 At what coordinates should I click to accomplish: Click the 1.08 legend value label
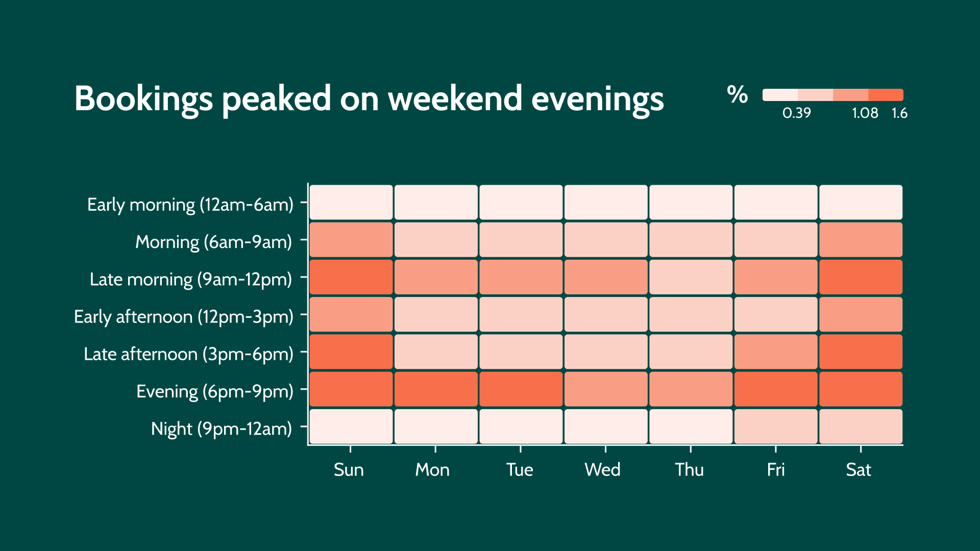click(865, 113)
